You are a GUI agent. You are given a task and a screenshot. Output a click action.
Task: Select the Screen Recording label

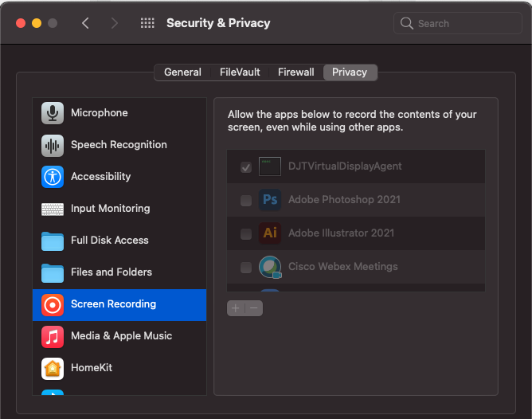(x=113, y=304)
